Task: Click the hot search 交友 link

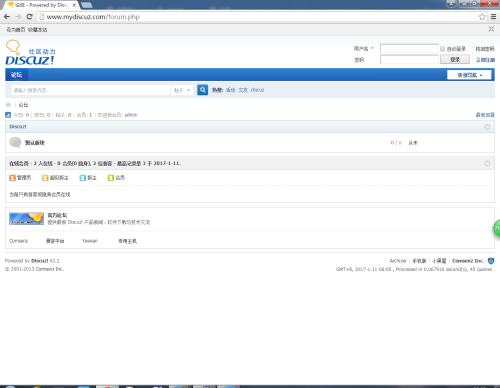Action: tap(243, 90)
